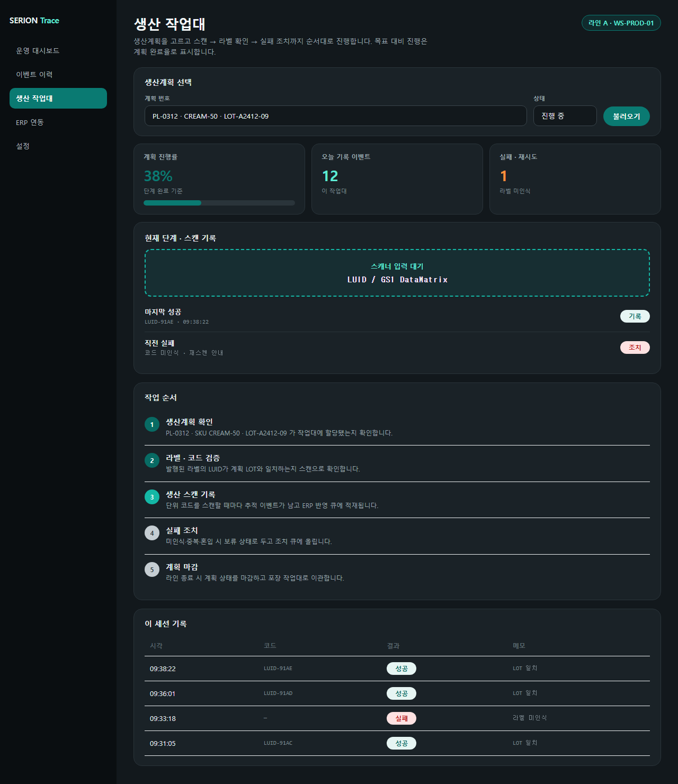Click the 계획 번호 input field
This screenshot has height=784, width=678.
pos(336,116)
